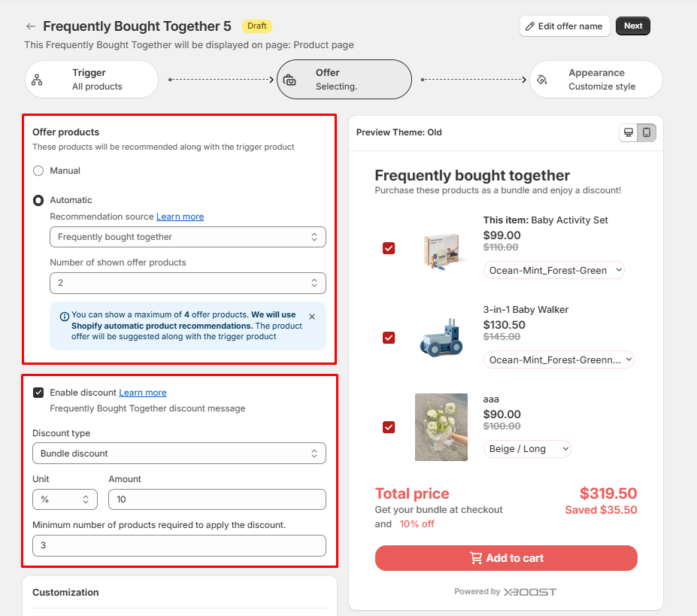Uncheck the 3-in-1 Baby Walker product checkbox
Screen dimensions: 697x616
(389, 338)
